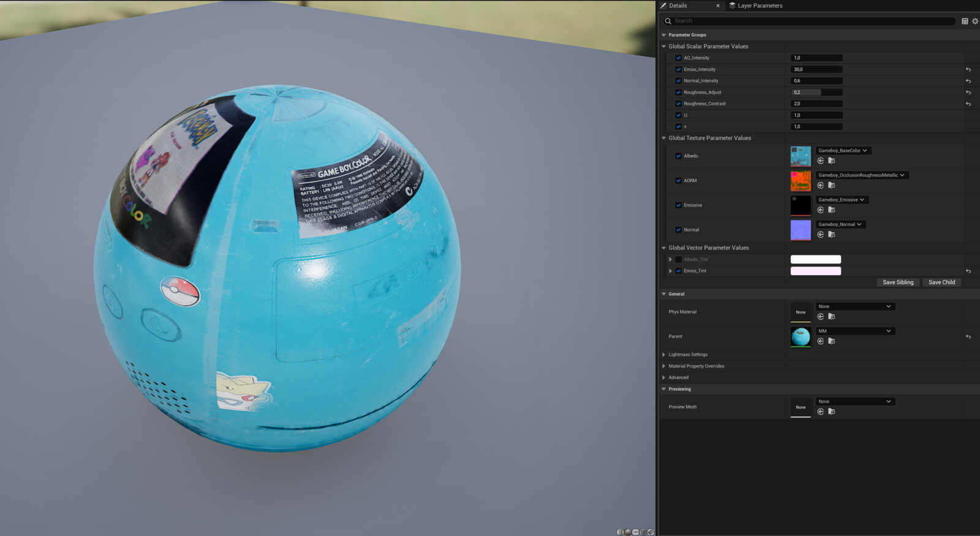Reset Emiss_Tint to default color
Image resolution: width=980 pixels, height=536 pixels.
968,271
